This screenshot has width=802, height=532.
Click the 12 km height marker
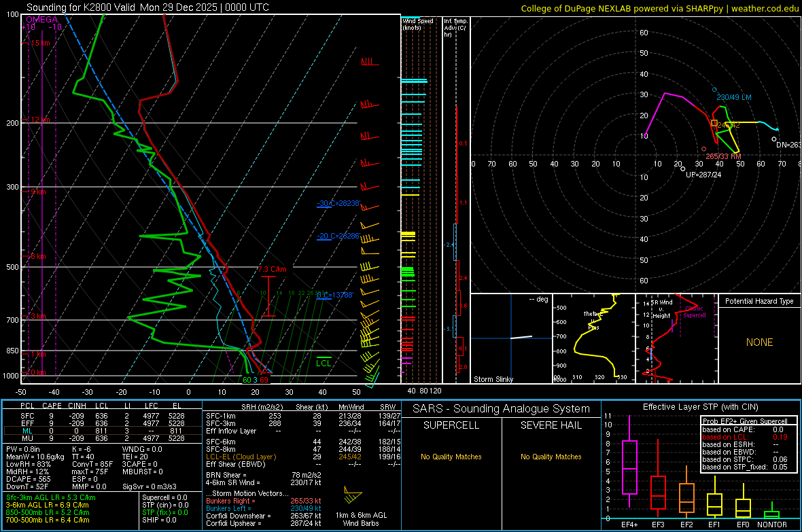tap(40, 120)
